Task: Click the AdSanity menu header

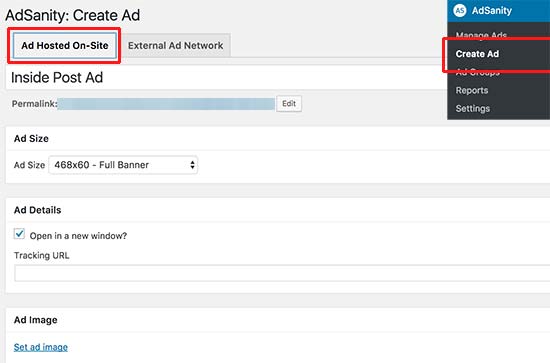Action: tap(498, 11)
